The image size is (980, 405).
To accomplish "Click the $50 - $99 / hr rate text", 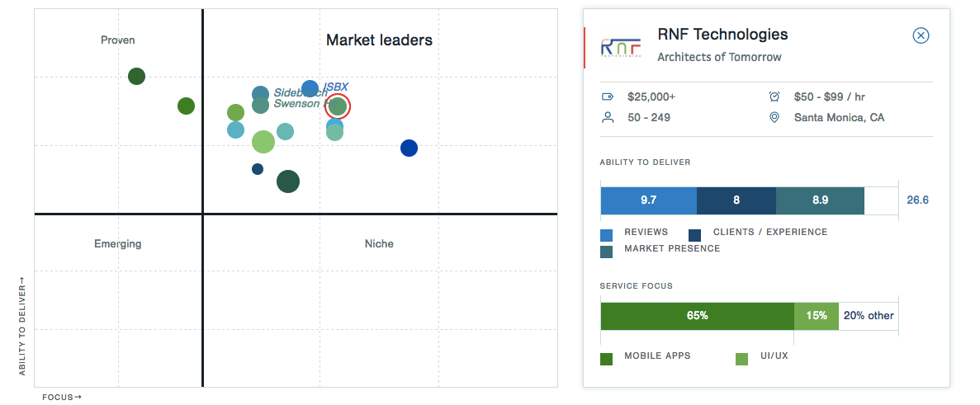I will 830,97.
